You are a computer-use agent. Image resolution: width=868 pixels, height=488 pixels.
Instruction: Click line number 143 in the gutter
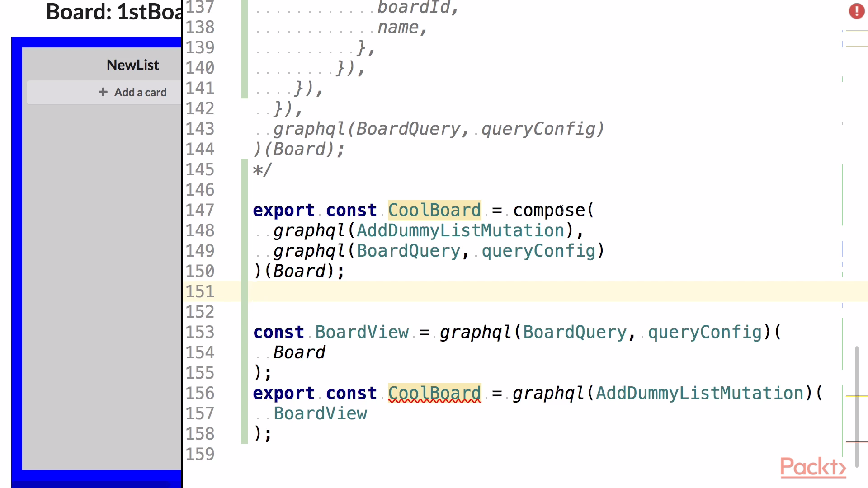coord(200,129)
